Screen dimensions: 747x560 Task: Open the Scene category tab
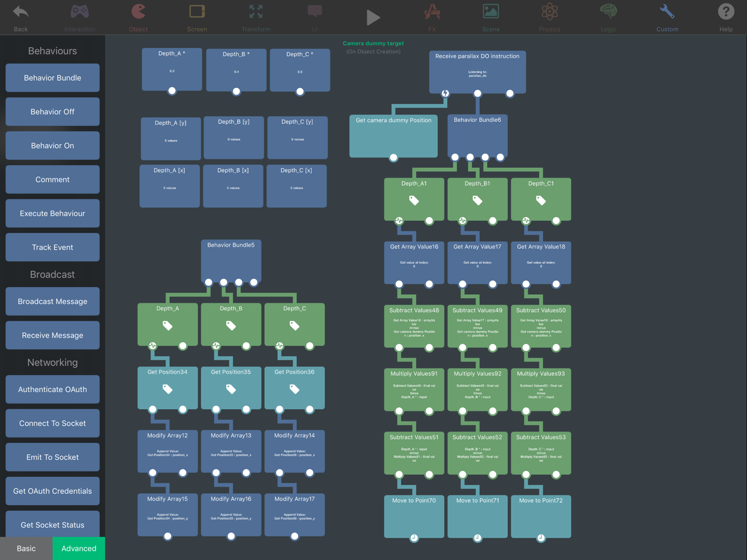pos(491,12)
